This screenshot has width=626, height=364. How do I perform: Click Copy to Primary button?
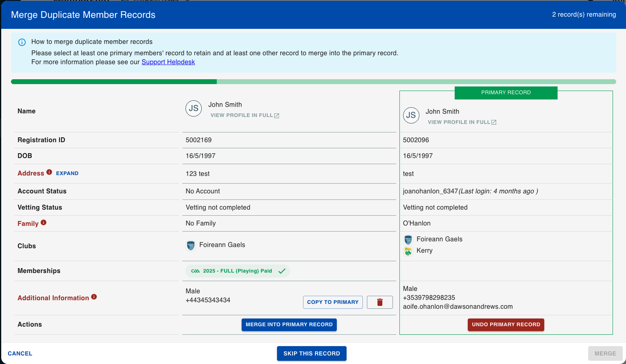(x=333, y=302)
